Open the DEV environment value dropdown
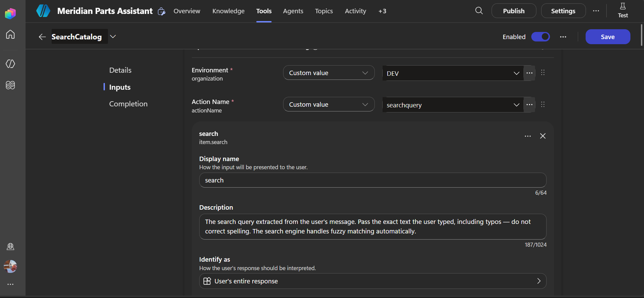 (453, 73)
